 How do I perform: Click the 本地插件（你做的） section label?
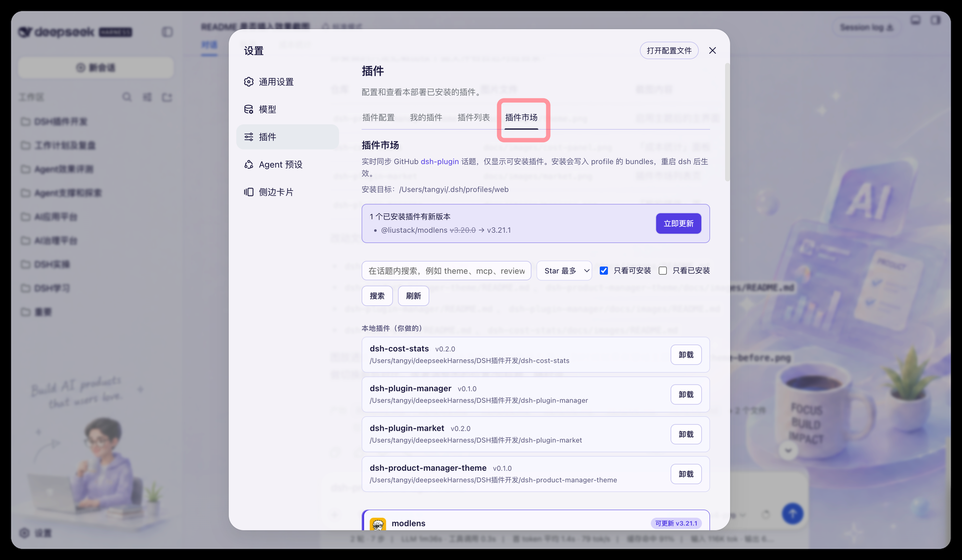[x=392, y=328]
